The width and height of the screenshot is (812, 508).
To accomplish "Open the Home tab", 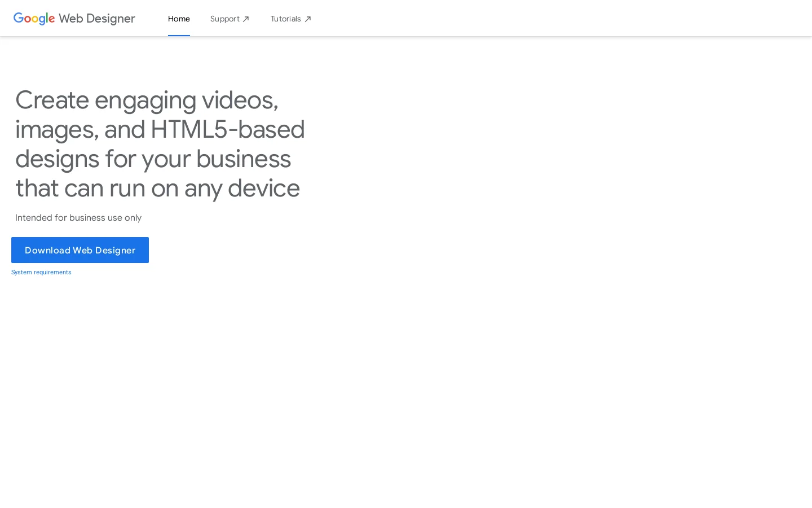I will click(179, 19).
